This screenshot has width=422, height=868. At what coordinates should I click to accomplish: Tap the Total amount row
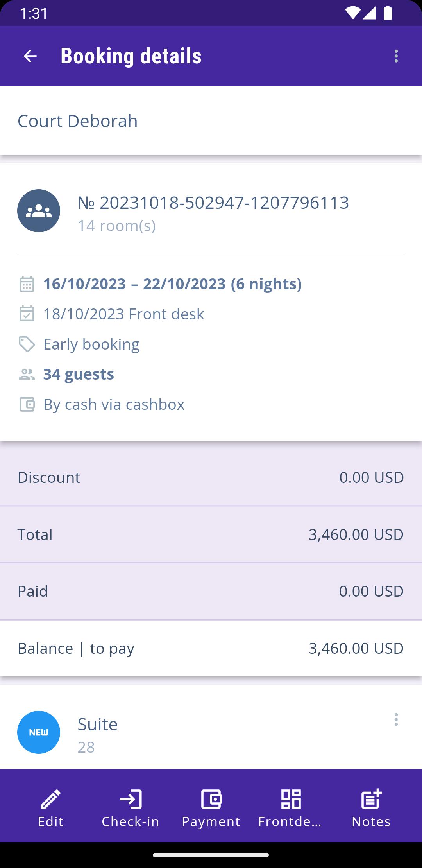pyautogui.click(x=211, y=534)
